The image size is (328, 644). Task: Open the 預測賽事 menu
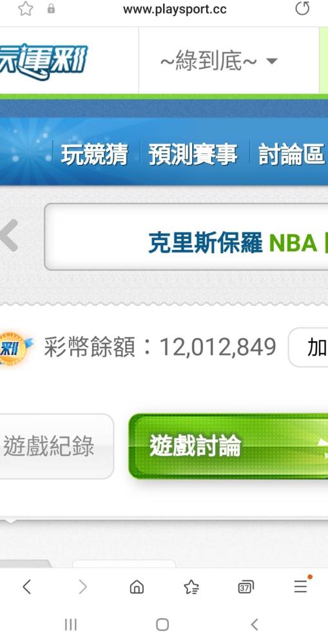pos(193,155)
